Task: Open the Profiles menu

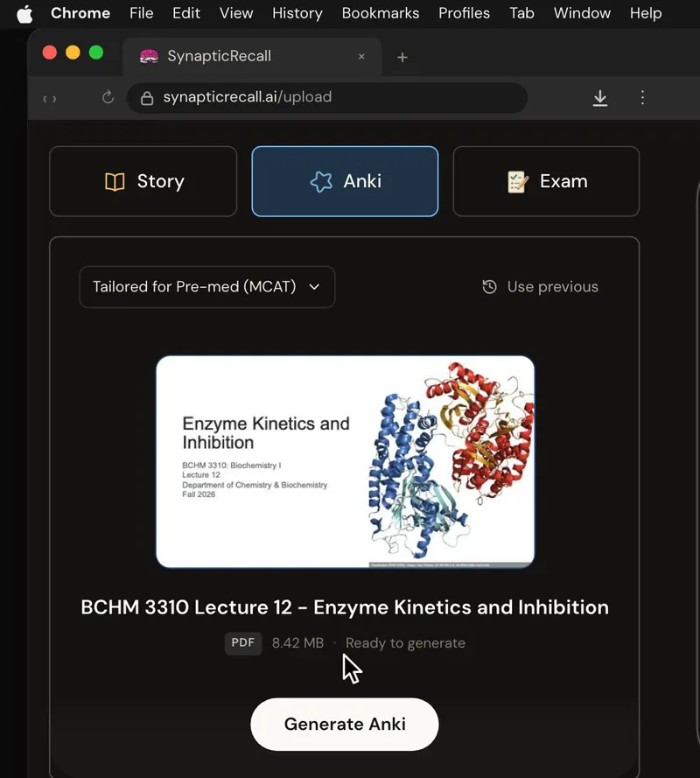Action: (x=464, y=13)
